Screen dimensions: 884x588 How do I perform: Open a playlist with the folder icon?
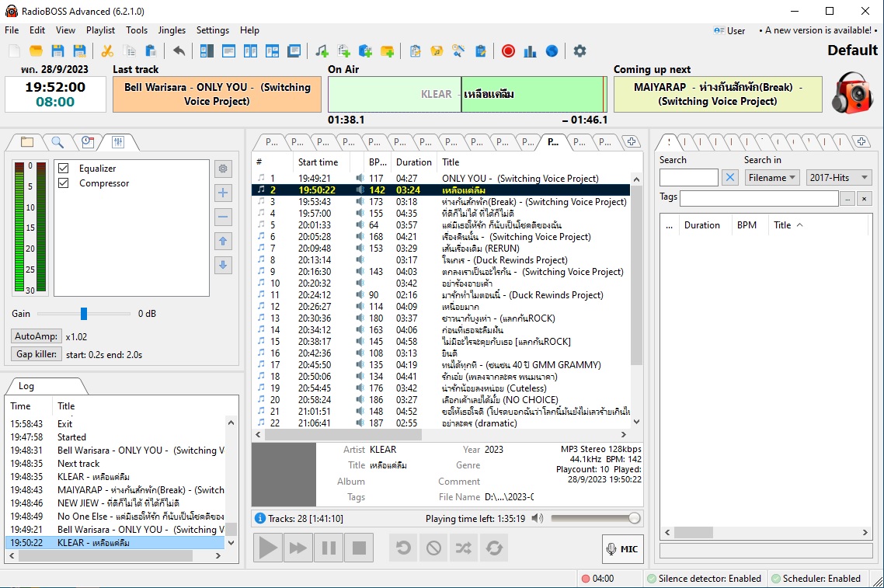(36, 51)
